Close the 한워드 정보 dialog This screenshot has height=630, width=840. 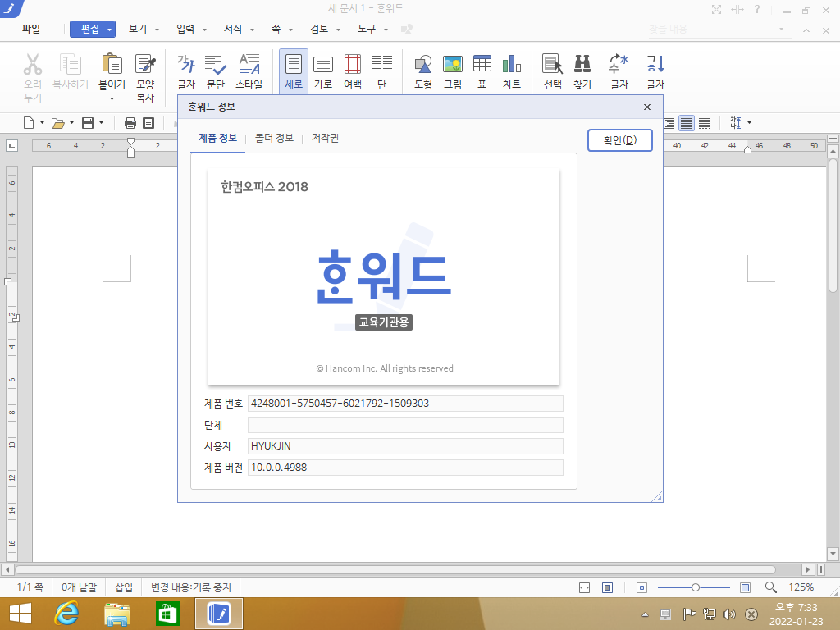[647, 107]
